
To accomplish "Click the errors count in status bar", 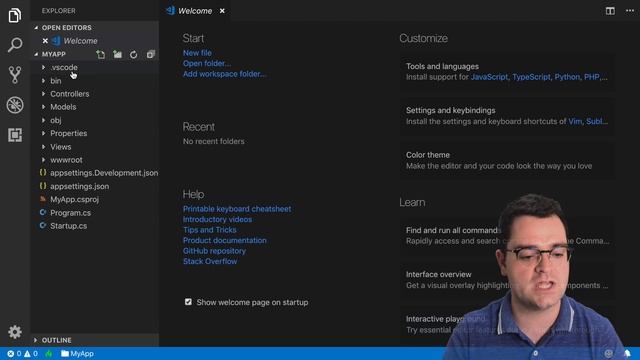I will [14, 353].
